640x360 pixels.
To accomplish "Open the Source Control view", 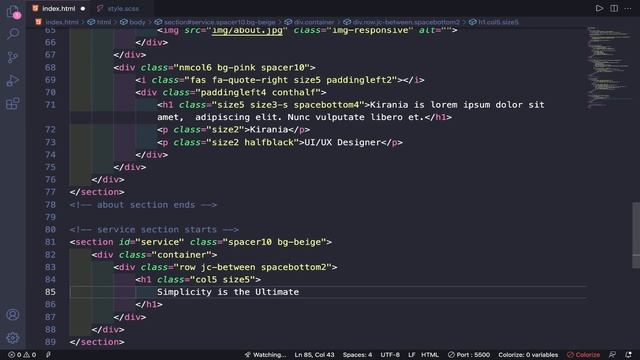I will [x=13, y=57].
